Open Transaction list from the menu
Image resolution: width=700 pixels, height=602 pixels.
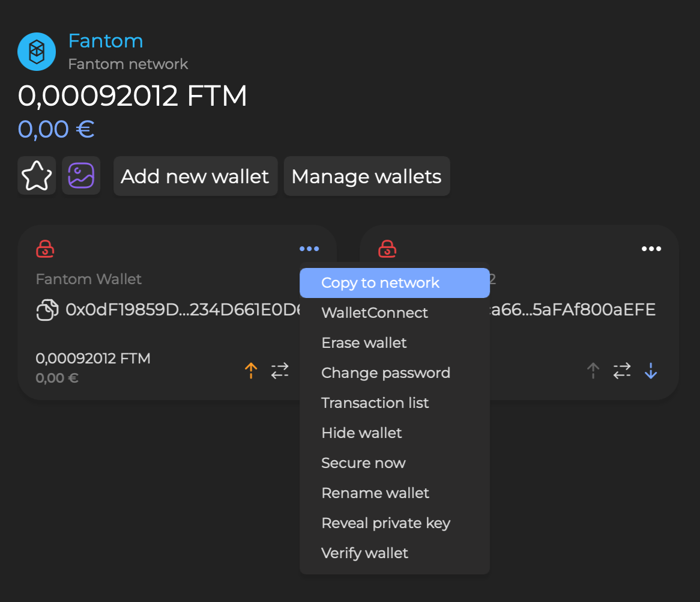pos(394,403)
